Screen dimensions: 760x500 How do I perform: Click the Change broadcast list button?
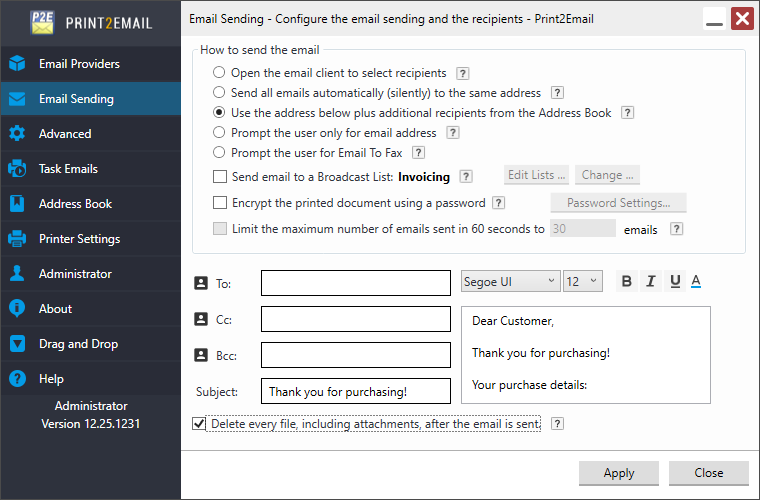coord(607,175)
